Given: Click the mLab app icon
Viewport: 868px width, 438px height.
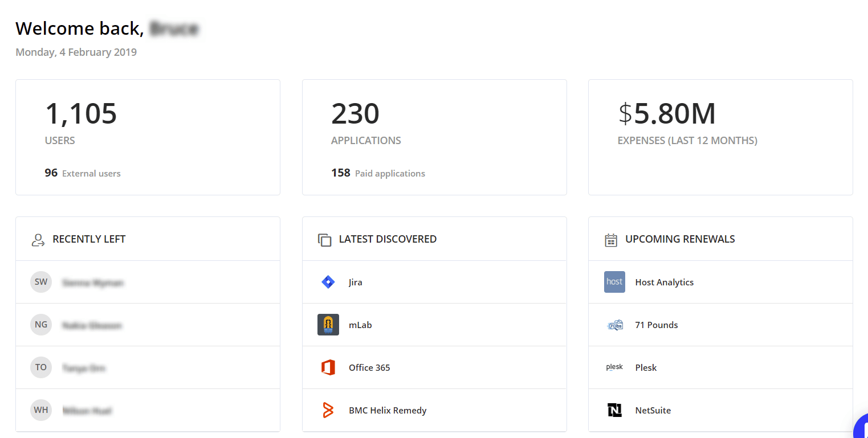Looking at the screenshot, I should (328, 325).
